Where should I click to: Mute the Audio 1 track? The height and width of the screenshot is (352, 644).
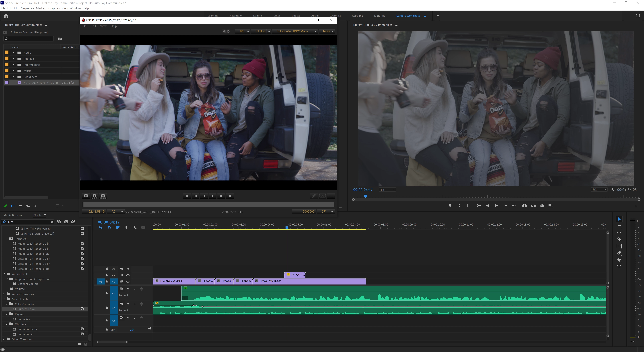click(x=128, y=289)
